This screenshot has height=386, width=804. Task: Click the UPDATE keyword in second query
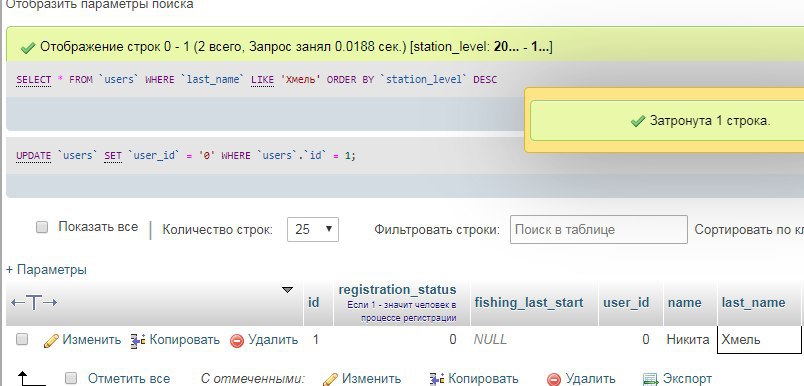tap(34, 155)
